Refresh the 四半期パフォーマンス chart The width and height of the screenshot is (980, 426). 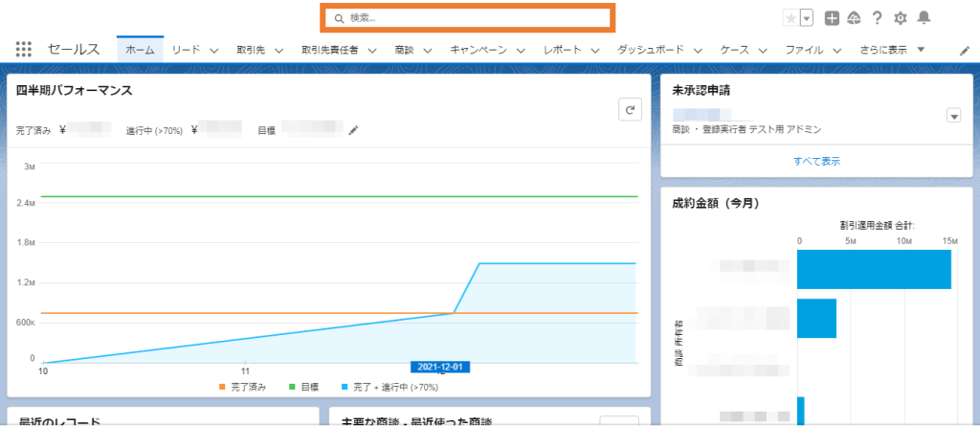[630, 109]
